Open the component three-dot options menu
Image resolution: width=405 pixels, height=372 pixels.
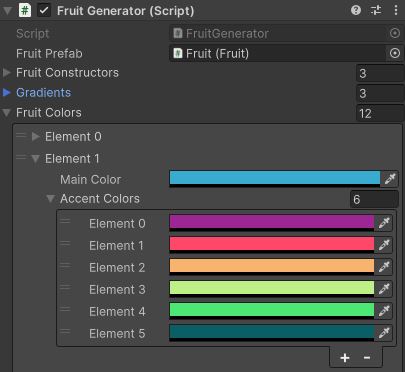click(396, 10)
